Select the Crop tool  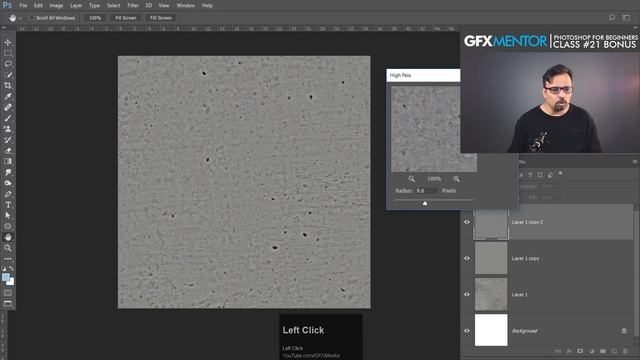pos(8,86)
